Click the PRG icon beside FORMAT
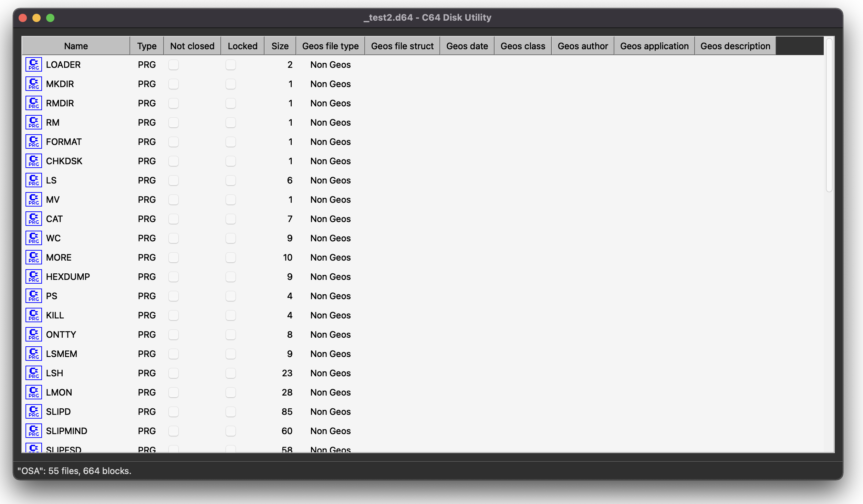Viewport: 863px width, 504px height. click(34, 142)
